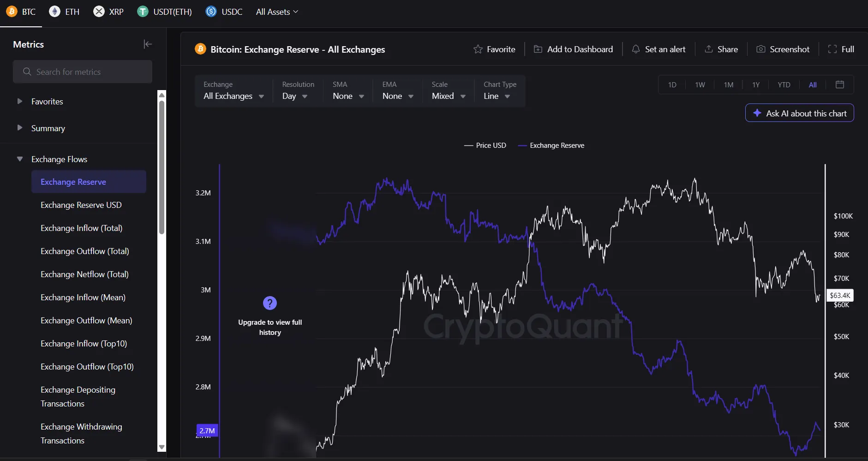Image resolution: width=868 pixels, height=461 pixels.
Task: Click the Favorite star icon
Action: click(478, 49)
